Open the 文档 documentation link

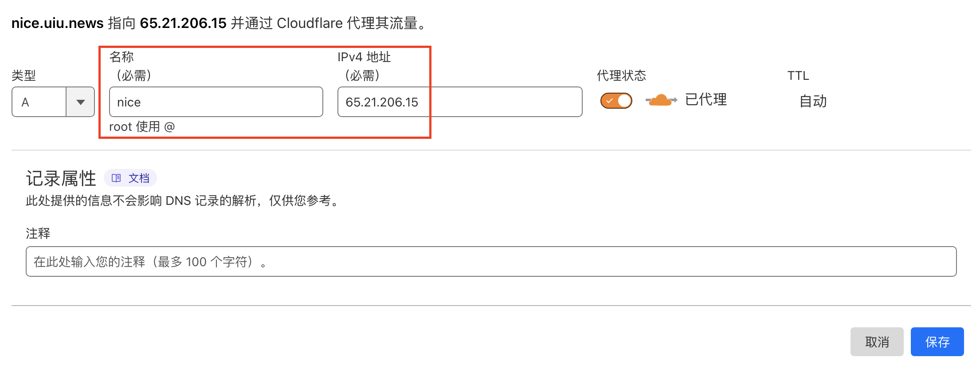[130, 178]
